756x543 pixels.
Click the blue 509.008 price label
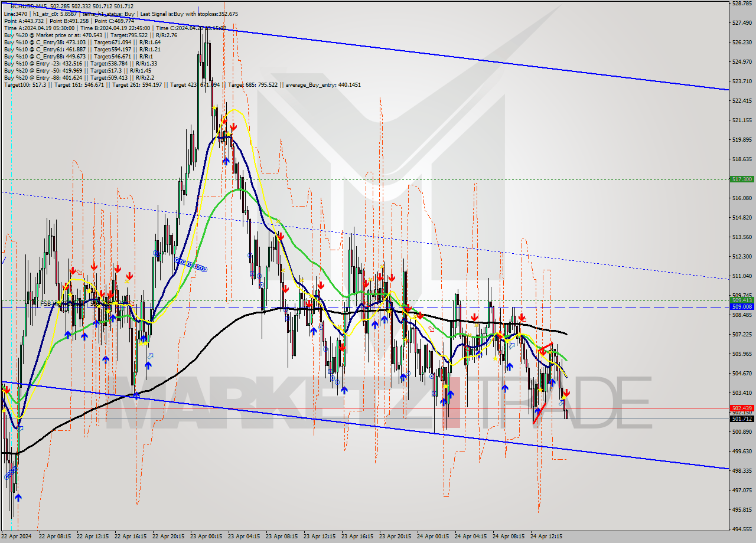coord(742,306)
